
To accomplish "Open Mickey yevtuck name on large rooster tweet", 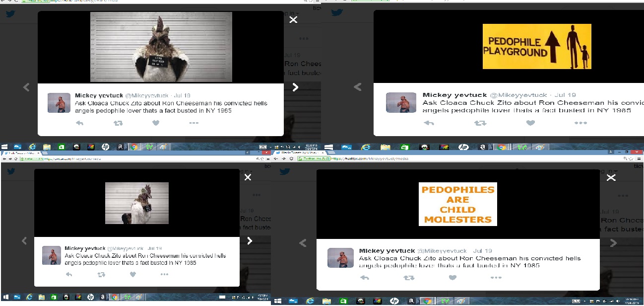I will pos(98,95).
